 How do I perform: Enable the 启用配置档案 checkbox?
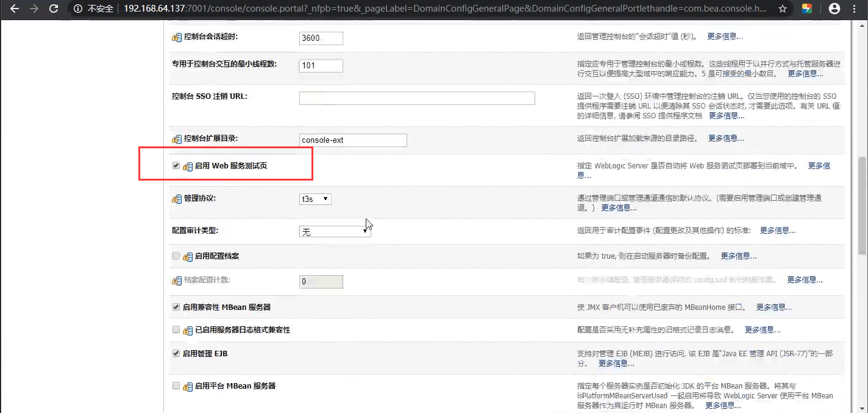(176, 256)
